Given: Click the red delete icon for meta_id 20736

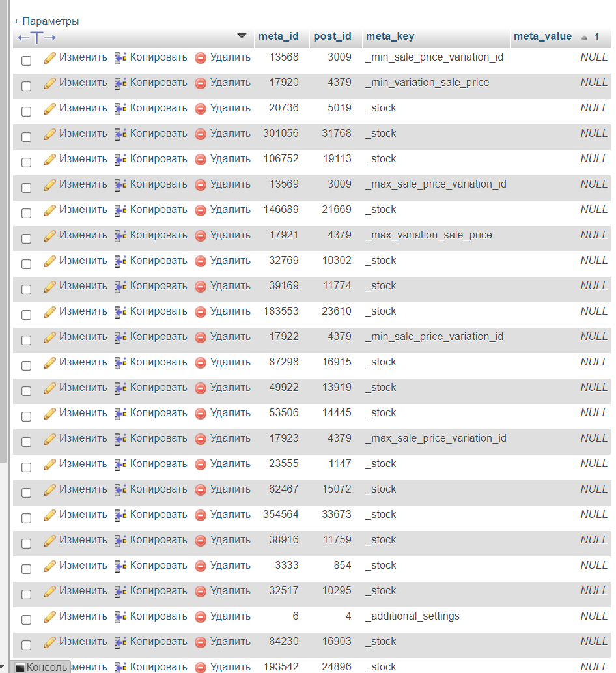Looking at the screenshot, I should point(201,109).
